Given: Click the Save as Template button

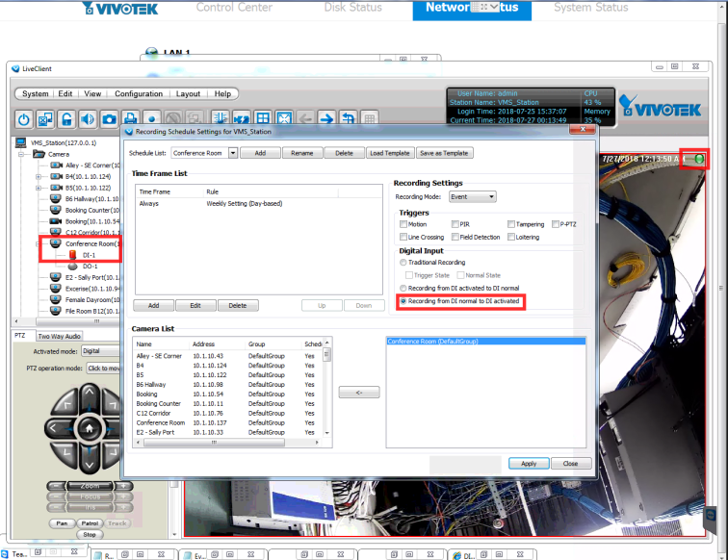Looking at the screenshot, I should click(444, 153).
